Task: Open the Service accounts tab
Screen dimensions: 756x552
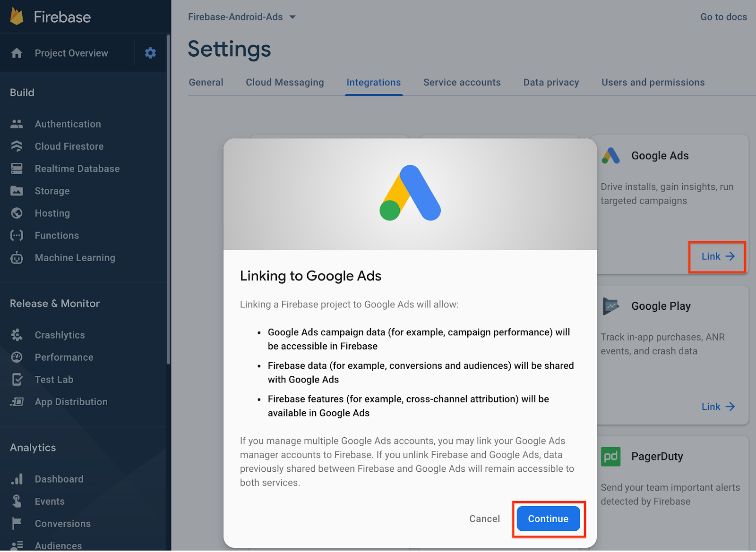Action: click(462, 83)
